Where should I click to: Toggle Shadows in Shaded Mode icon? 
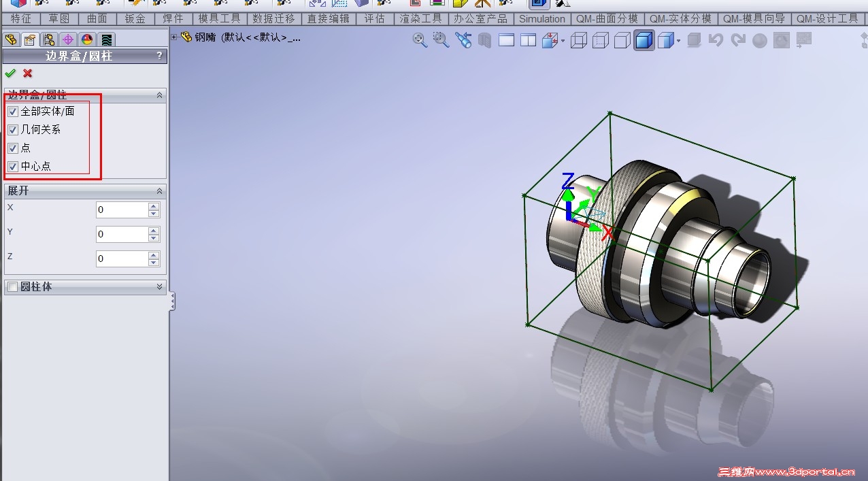point(694,41)
